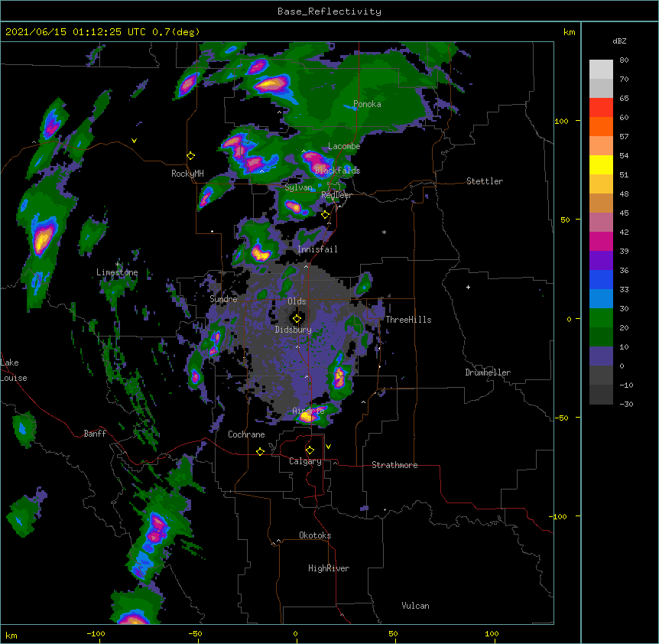The height and width of the screenshot is (644, 659).
Task: Click the Stettler label
Action: pyautogui.click(x=484, y=181)
